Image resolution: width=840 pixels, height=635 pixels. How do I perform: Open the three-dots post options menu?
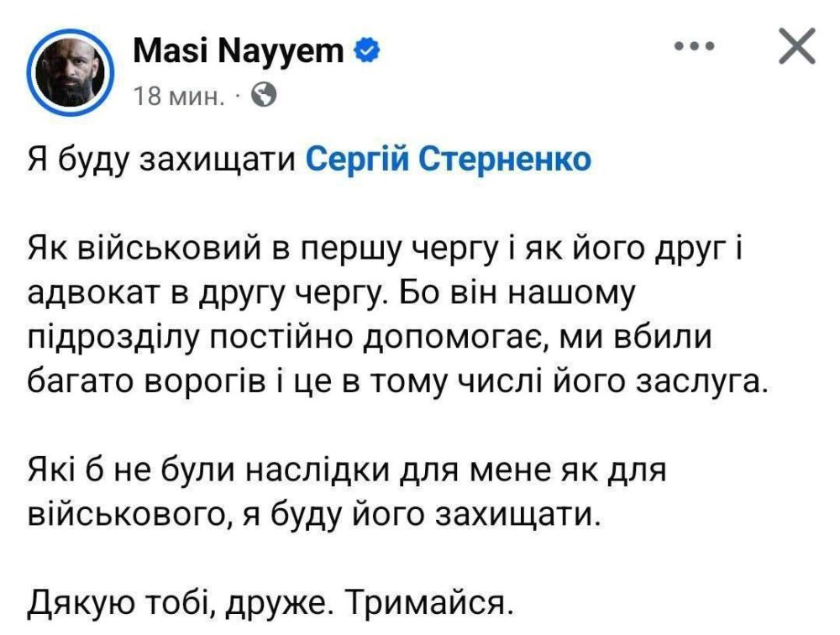coord(695,46)
